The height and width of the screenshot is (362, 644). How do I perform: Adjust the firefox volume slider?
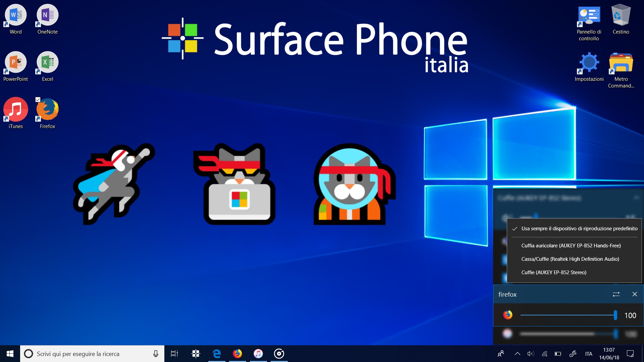[x=569, y=315]
